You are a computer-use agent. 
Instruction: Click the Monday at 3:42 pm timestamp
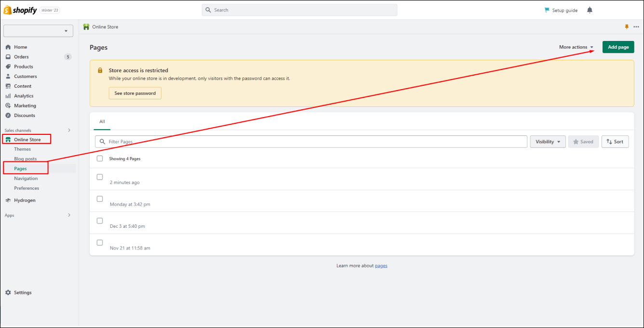pyautogui.click(x=130, y=204)
